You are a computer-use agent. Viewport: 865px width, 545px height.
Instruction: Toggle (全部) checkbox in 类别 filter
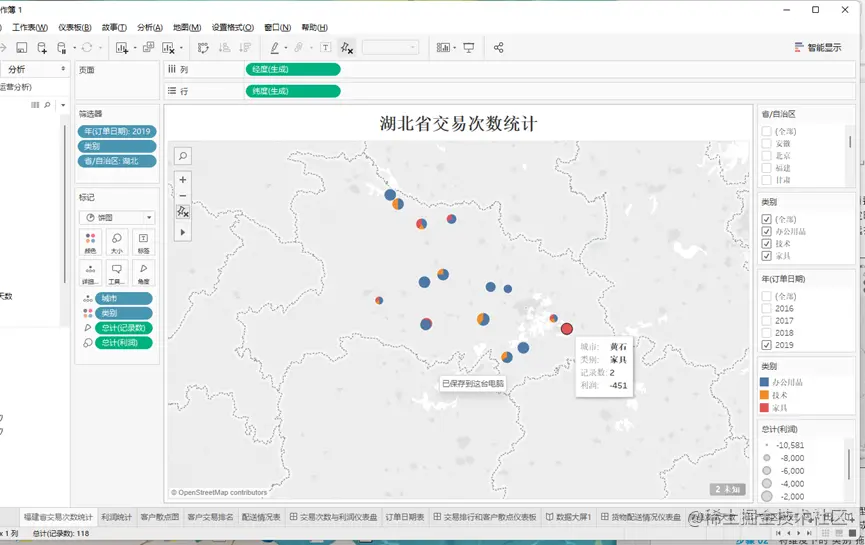766,219
